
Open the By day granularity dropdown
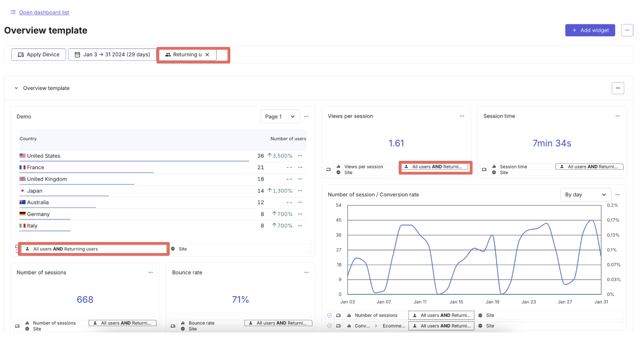(586, 195)
